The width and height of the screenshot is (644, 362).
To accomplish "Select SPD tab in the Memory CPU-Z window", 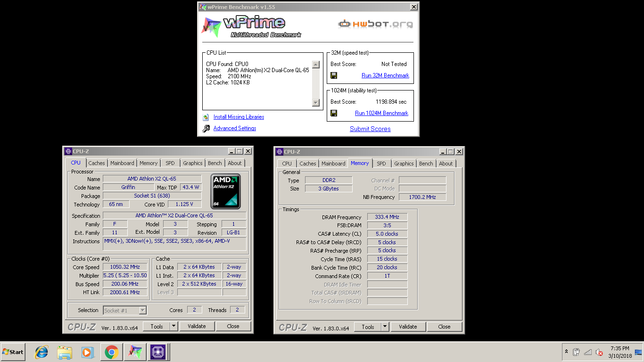I will (381, 164).
